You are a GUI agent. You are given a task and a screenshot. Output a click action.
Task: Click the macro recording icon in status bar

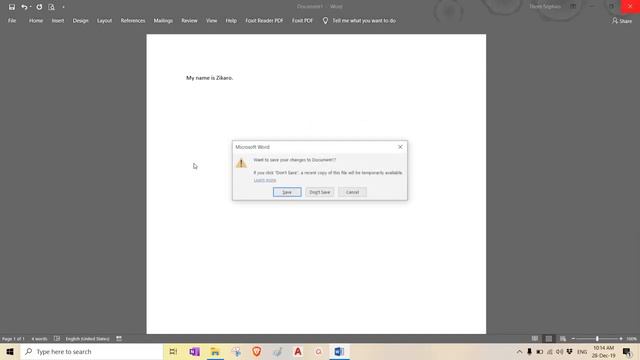point(119,338)
